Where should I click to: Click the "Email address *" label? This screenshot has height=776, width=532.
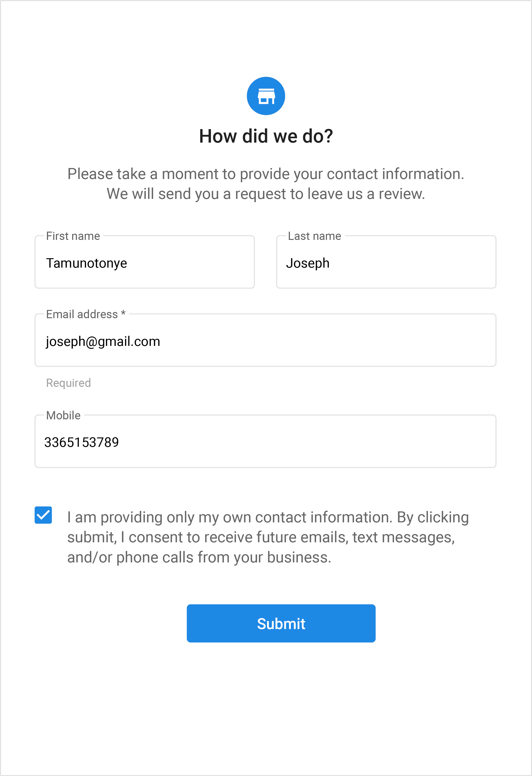click(85, 314)
